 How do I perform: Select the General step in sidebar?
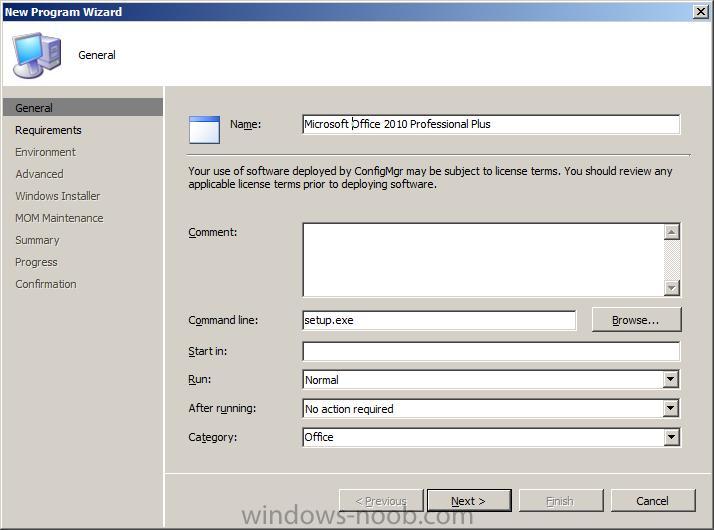pyautogui.click(x=83, y=108)
